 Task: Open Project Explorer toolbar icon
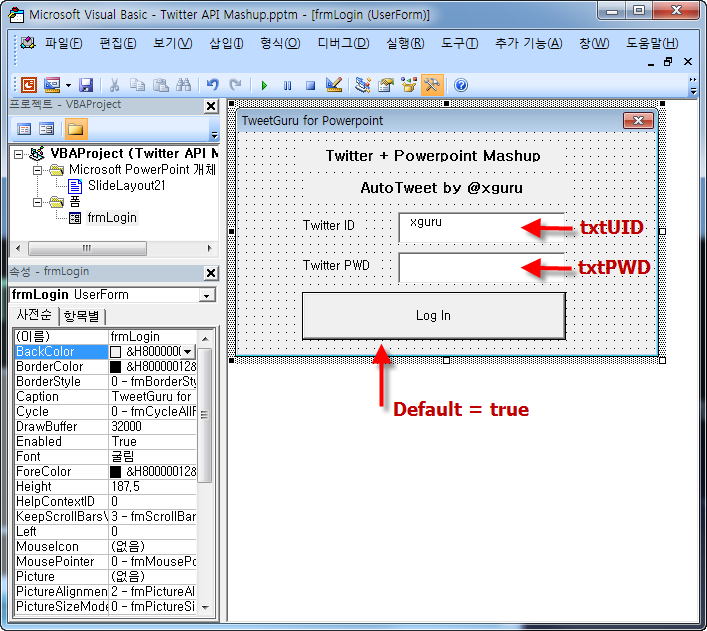[363, 85]
